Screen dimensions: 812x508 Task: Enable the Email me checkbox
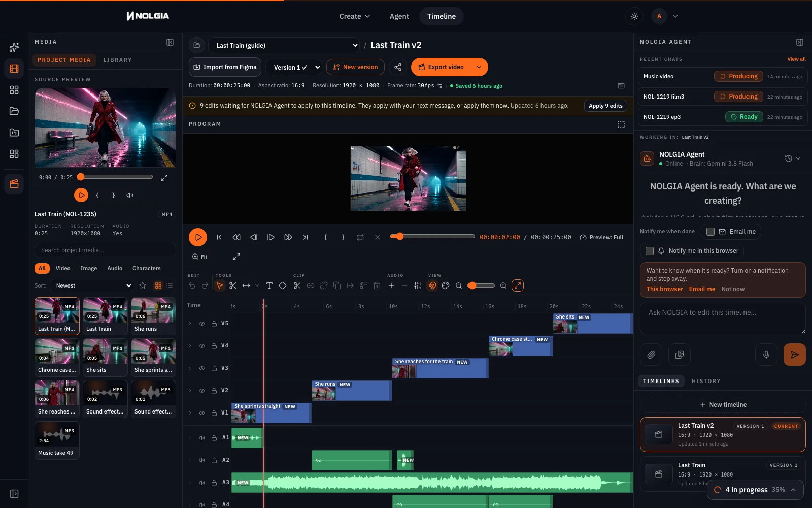pyautogui.click(x=710, y=232)
